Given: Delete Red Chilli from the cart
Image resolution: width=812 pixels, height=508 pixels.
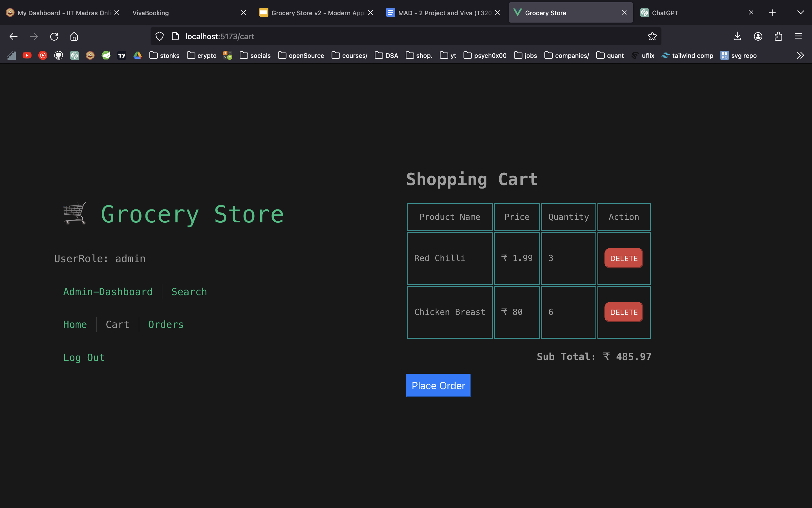Looking at the screenshot, I should pos(624,258).
